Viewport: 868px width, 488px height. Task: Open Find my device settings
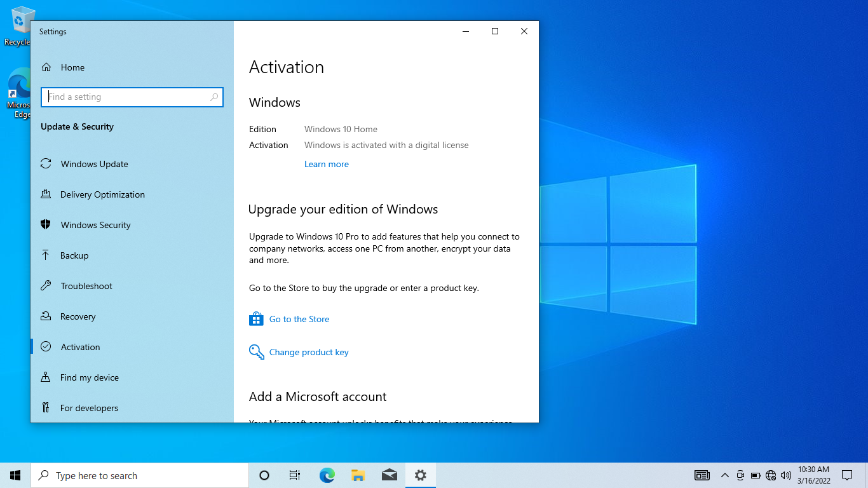[132, 377]
